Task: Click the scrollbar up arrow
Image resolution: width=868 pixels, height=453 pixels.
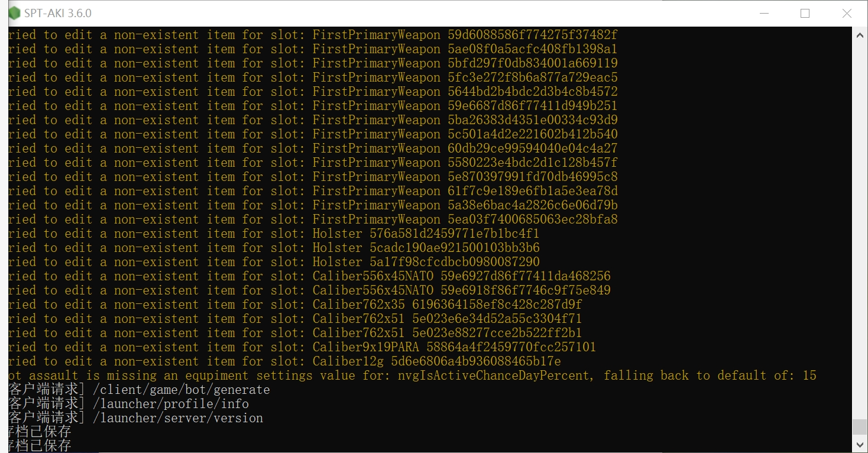Action: [860, 35]
